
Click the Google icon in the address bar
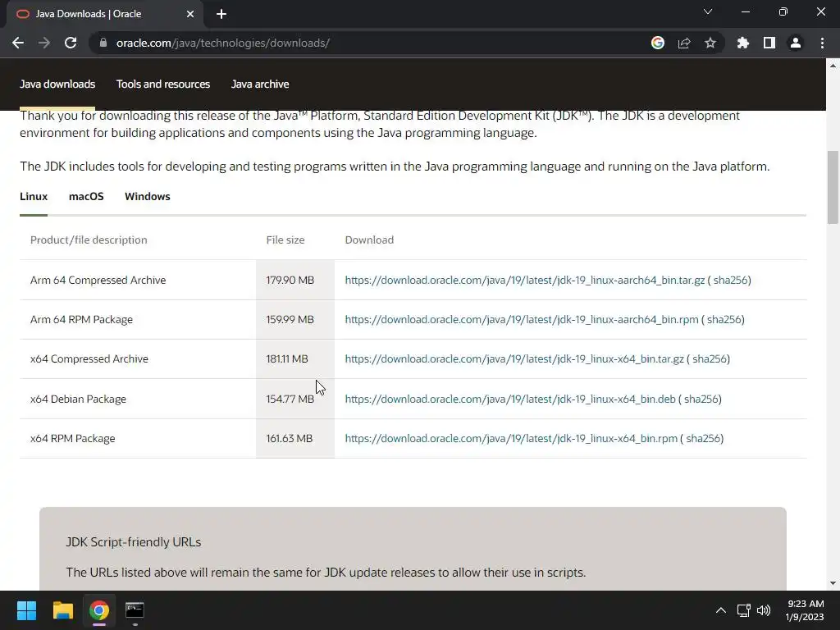[x=658, y=43]
